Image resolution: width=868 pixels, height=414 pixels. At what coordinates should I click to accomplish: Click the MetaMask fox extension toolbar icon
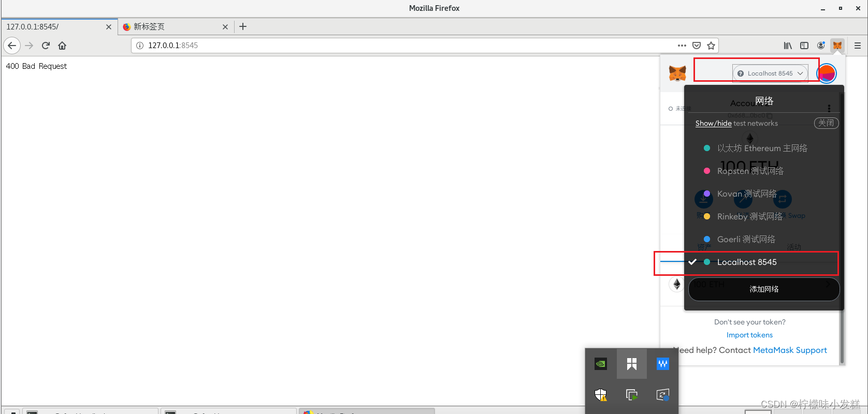click(837, 46)
